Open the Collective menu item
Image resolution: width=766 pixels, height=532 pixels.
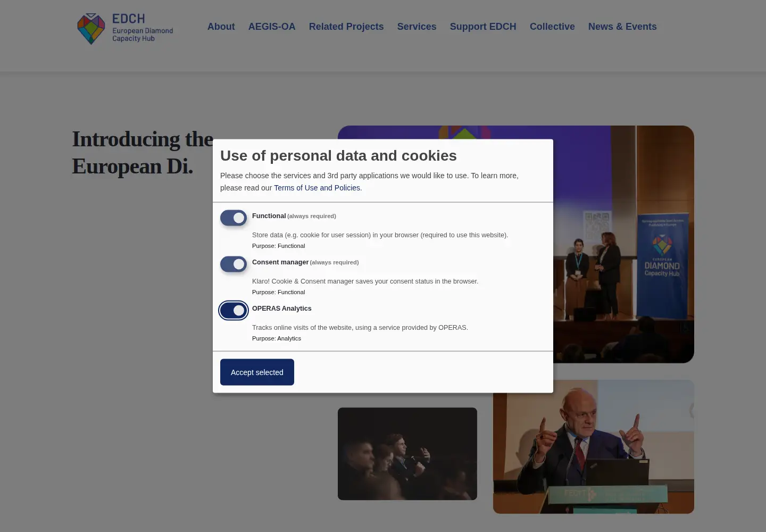click(x=552, y=27)
